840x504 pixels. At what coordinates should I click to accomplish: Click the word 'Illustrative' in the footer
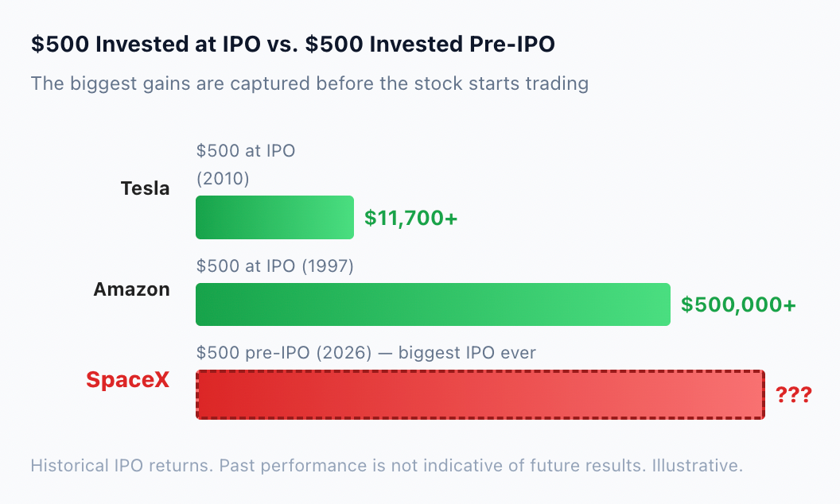click(697, 465)
